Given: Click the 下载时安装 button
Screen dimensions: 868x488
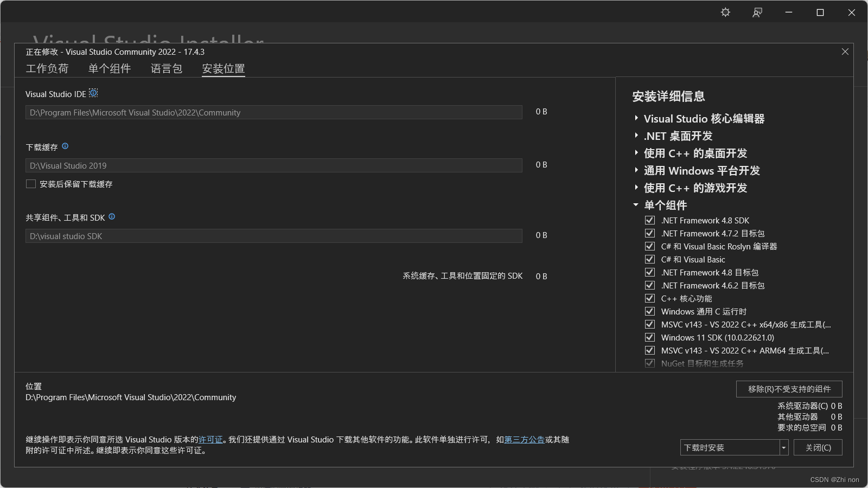Looking at the screenshot, I should (730, 447).
